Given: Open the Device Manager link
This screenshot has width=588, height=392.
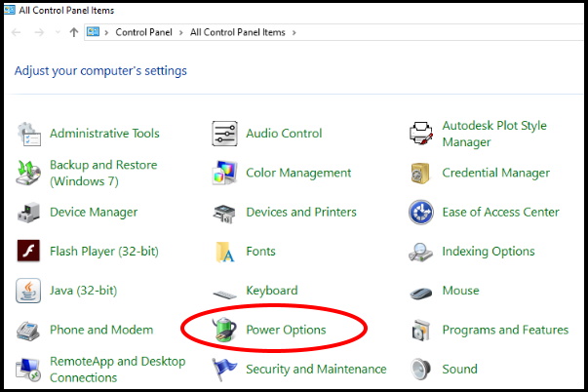Looking at the screenshot, I should (x=94, y=213).
